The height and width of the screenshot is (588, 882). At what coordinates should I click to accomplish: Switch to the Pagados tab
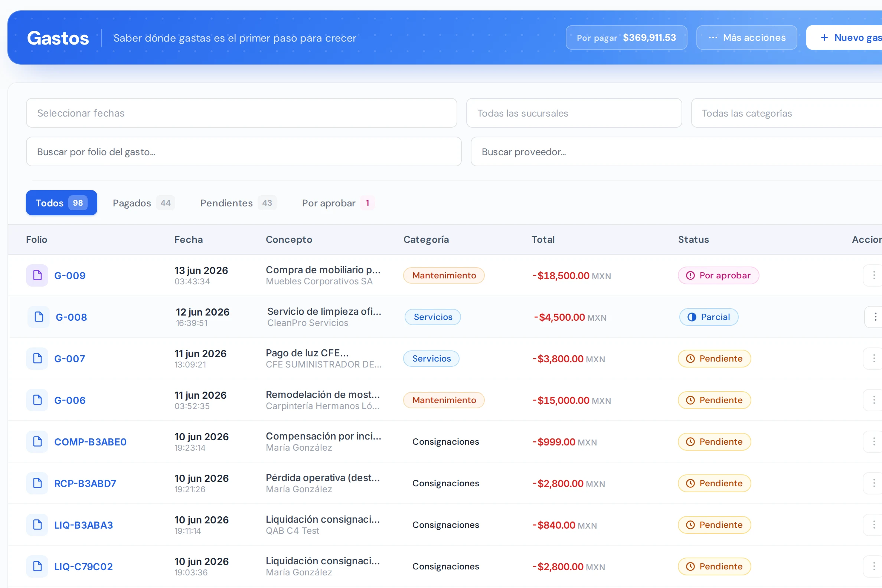[144, 203]
